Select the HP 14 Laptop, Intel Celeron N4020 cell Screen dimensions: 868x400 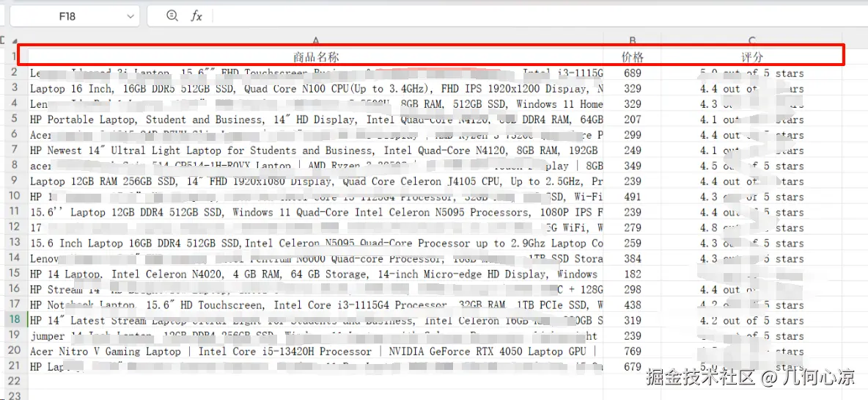coord(315,274)
